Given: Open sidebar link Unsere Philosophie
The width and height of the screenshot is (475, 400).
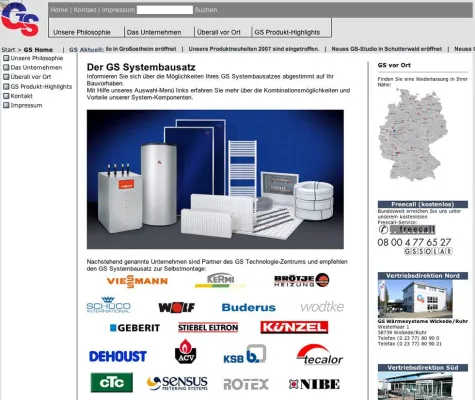Looking at the screenshot, I should [37, 58].
